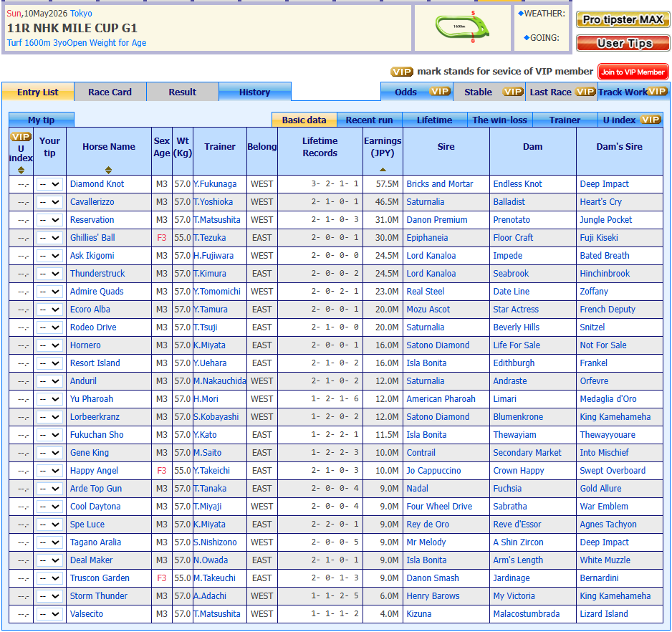The height and width of the screenshot is (632, 672).
Task: Select the Recent run tab
Action: coord(369,120)
